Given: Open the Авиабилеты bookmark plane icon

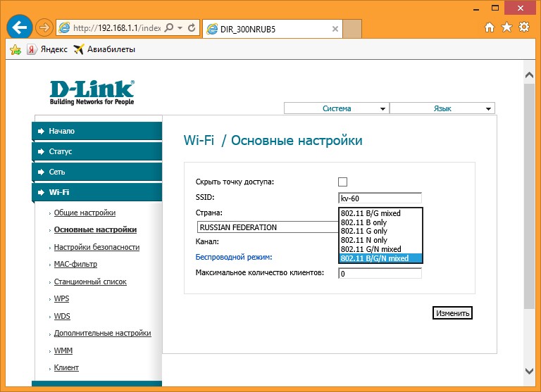Looking at the screenshot, I should pos(79,49).
